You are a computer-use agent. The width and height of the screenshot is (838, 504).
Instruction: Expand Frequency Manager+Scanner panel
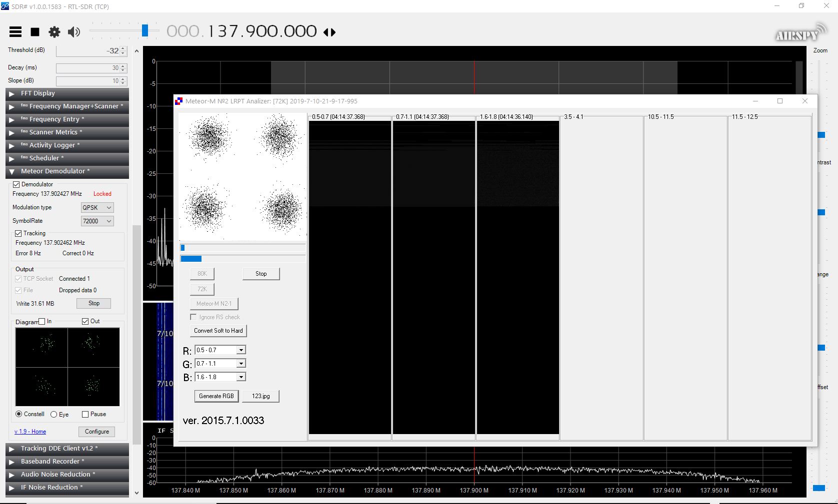67,106
